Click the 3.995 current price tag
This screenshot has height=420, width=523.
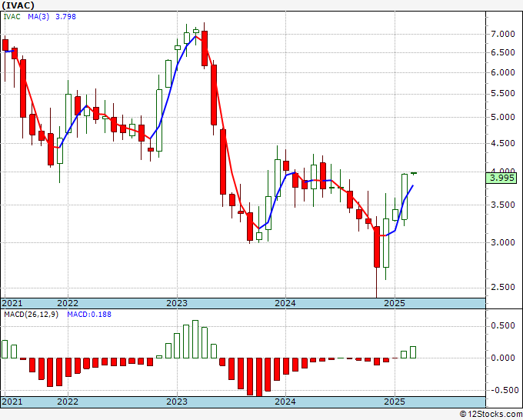click(x=501, y=178)
